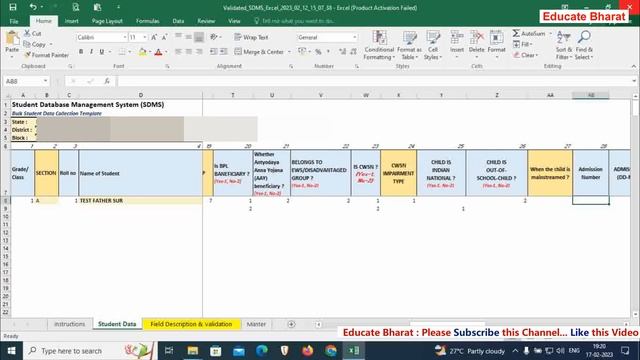Open Conditional Formatting menu
This screenshot has height=360, width=640.
pyautogui.click(x=379, y=45)
